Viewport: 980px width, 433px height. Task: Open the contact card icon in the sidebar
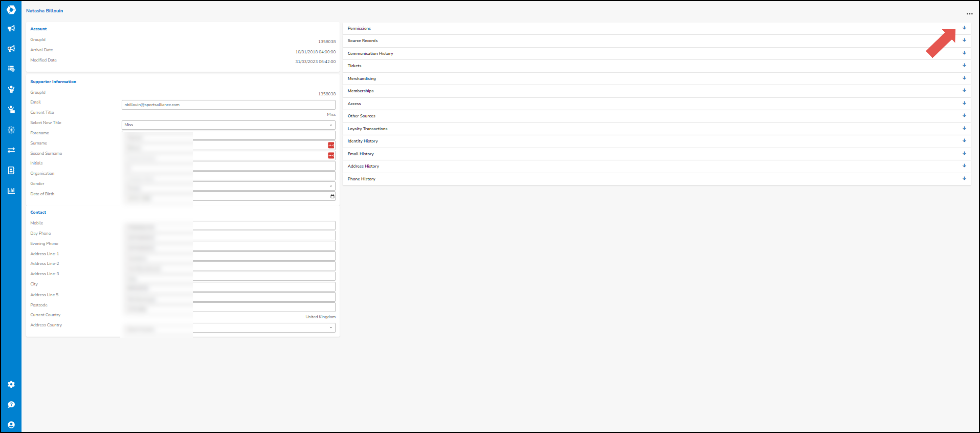click(11, 170)
